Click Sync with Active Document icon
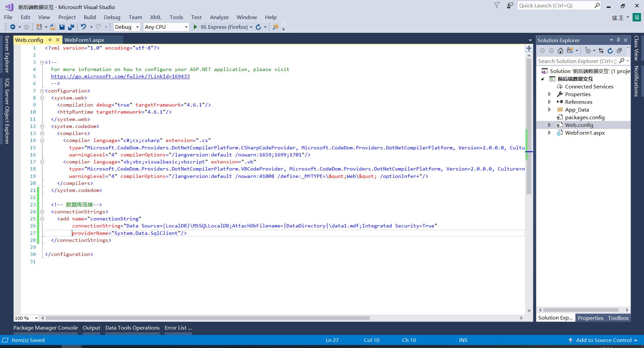The height and width of the screenshot is (348, 644). pos(601,51)
